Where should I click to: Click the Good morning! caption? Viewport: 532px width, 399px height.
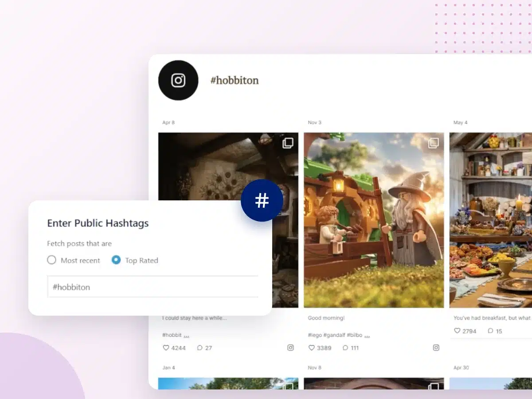click(x=326, y=318)
